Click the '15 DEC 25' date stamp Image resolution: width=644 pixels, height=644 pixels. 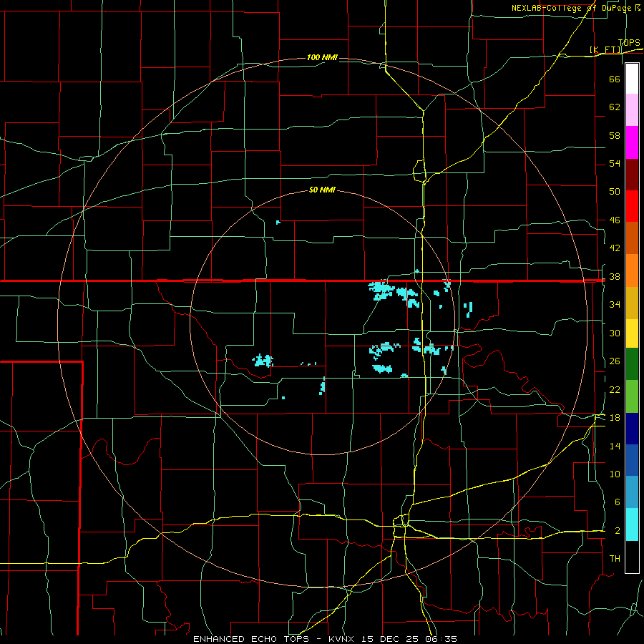[391, 639]
